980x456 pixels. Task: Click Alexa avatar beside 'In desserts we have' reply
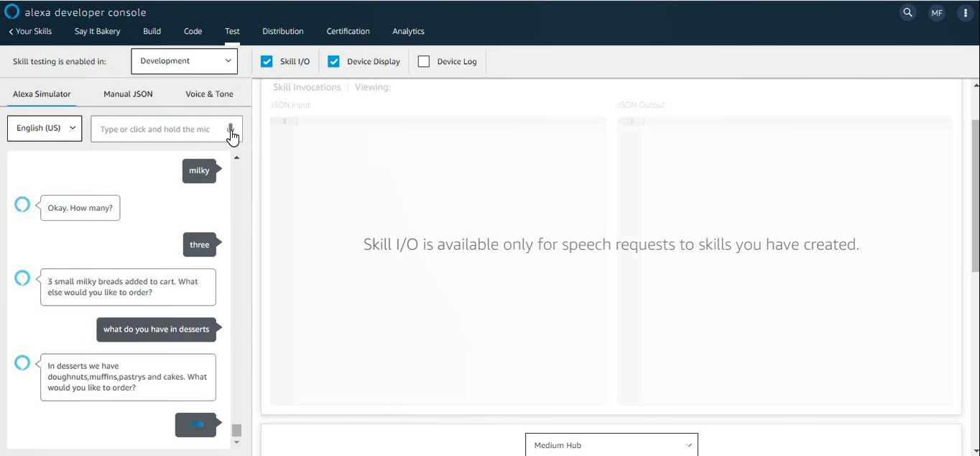point(22,362)
